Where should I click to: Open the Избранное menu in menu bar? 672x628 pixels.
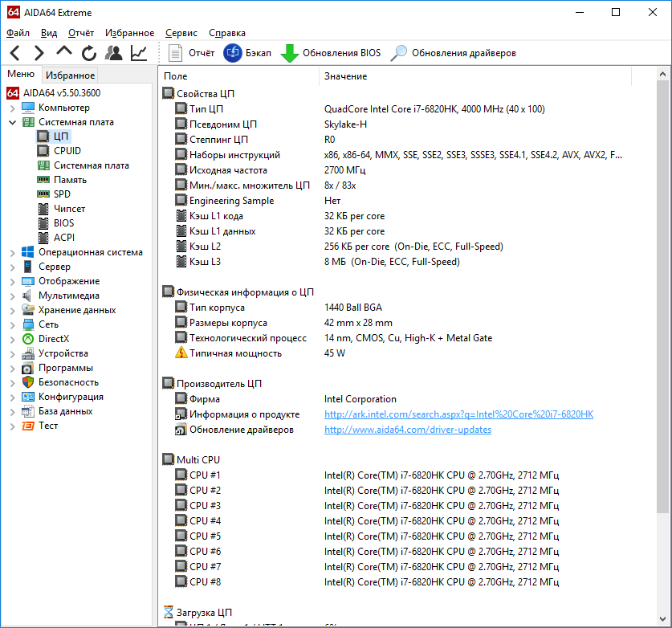click(x=129, y=33)
